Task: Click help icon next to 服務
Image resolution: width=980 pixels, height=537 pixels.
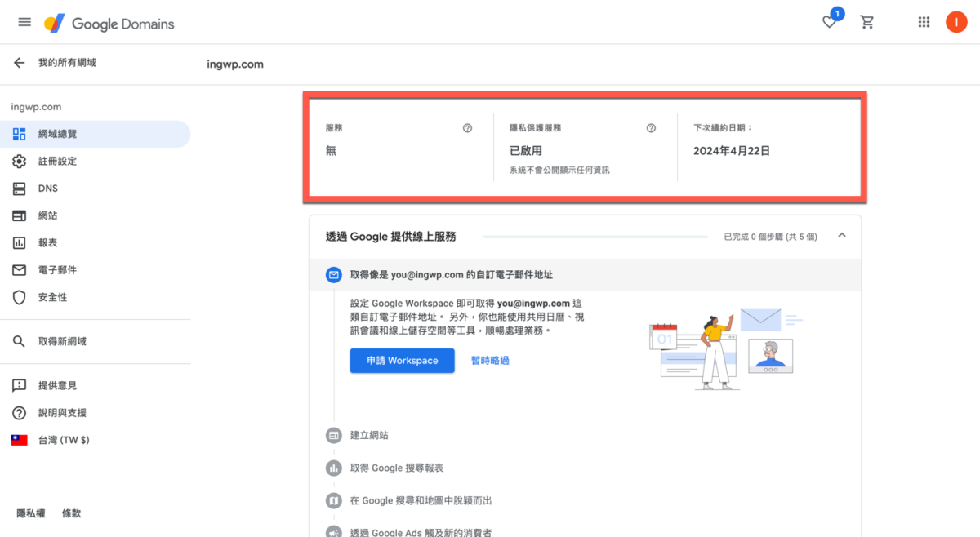Action: tap(467, 128)
